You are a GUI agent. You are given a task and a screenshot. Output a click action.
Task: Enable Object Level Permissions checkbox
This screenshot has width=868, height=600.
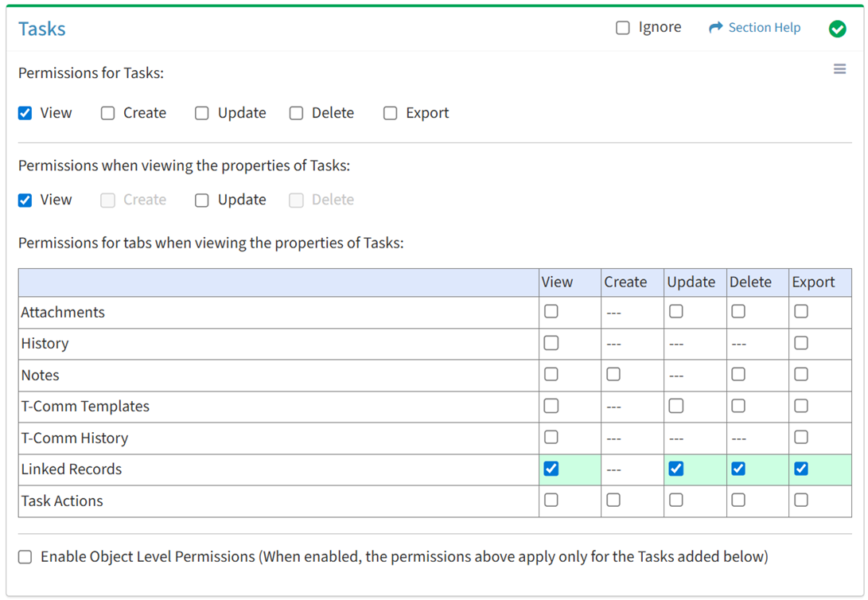(x=25, y=557)
